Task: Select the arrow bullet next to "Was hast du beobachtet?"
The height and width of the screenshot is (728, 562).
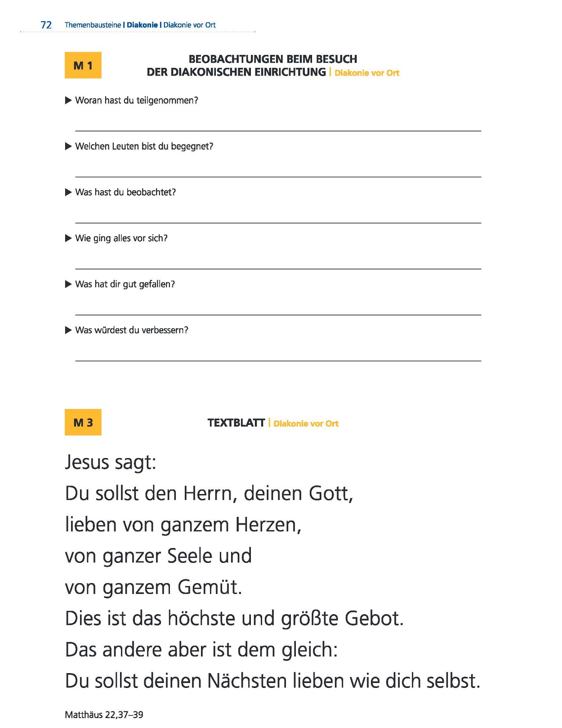Action: (x=68, y=192)
